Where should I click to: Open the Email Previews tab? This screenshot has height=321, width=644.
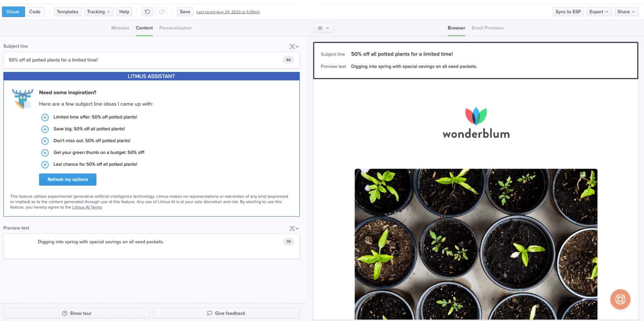487,28
